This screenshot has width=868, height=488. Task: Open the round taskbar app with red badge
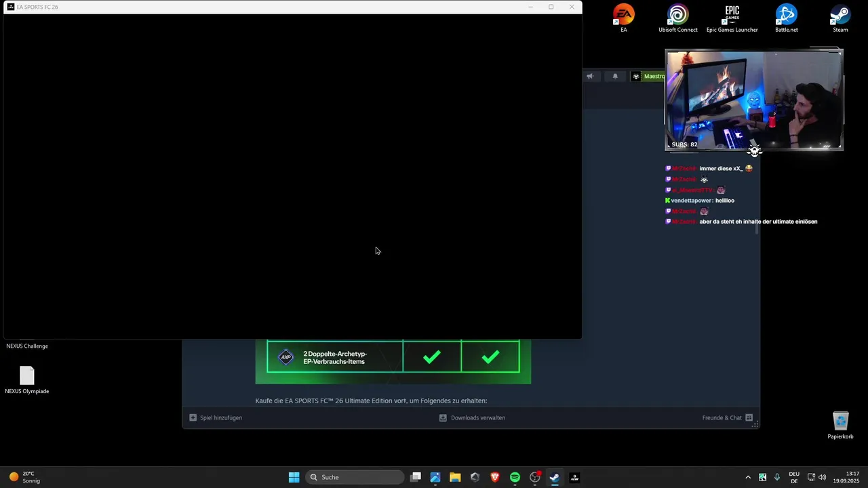click(x=535, y=477)
